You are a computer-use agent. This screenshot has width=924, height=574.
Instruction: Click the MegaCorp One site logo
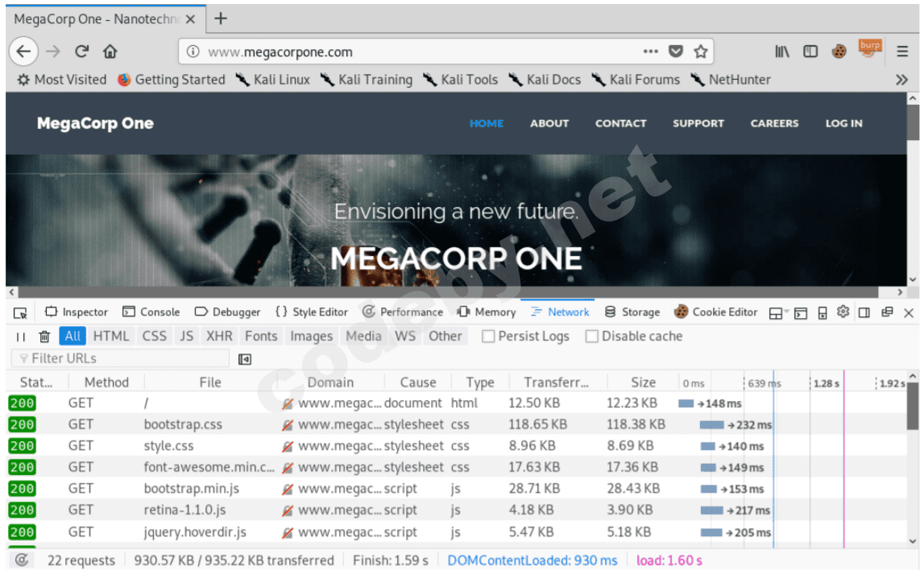(x=95, y=124)
